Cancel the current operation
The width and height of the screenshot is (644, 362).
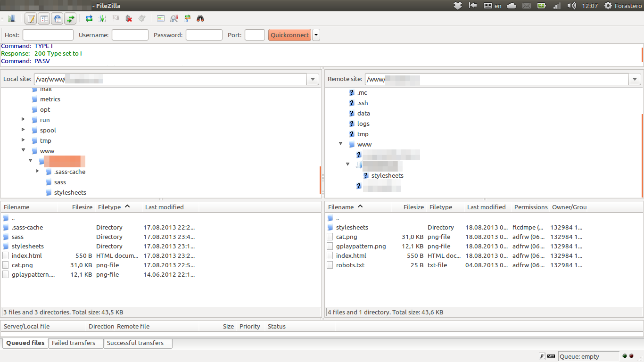point(116,19)
